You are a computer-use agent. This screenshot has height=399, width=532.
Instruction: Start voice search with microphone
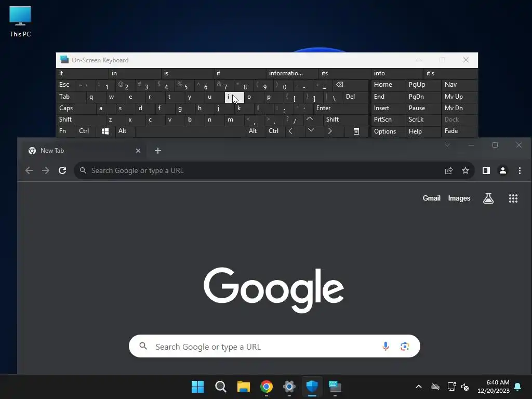[x=385, y=346]
